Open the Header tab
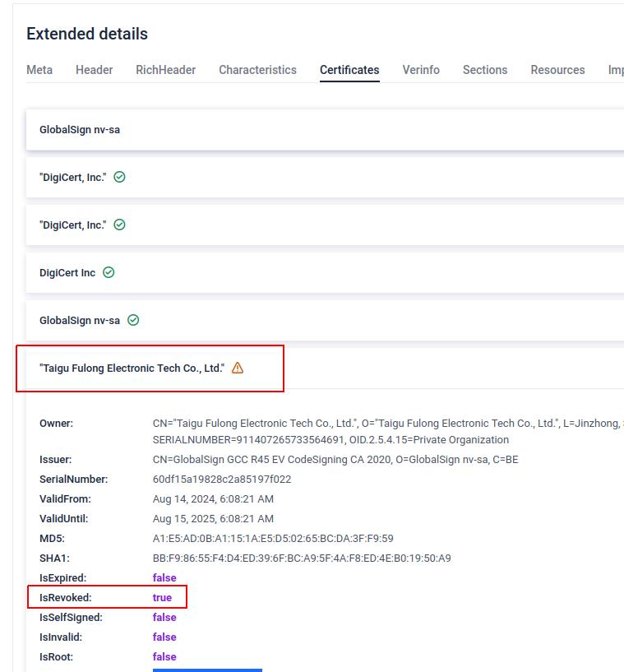 pos(95,70)
